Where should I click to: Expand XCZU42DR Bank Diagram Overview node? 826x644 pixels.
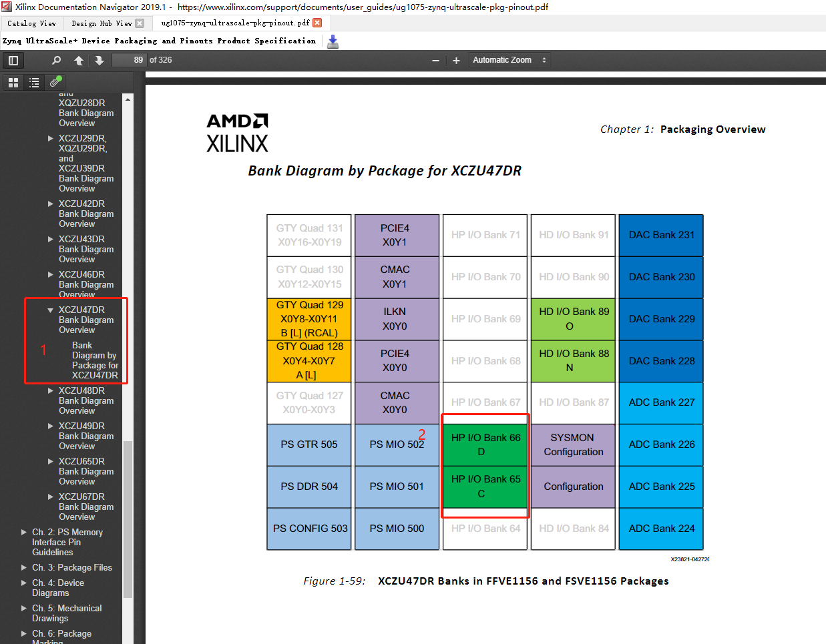51,204
